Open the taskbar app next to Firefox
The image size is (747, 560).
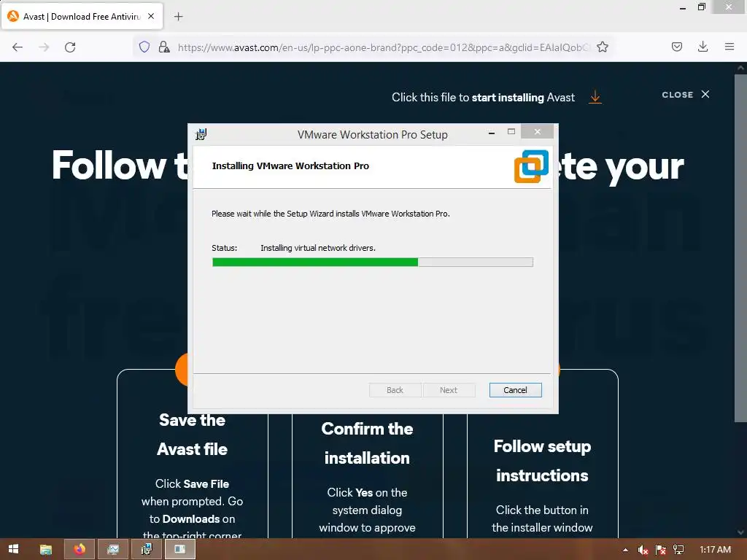113,550
